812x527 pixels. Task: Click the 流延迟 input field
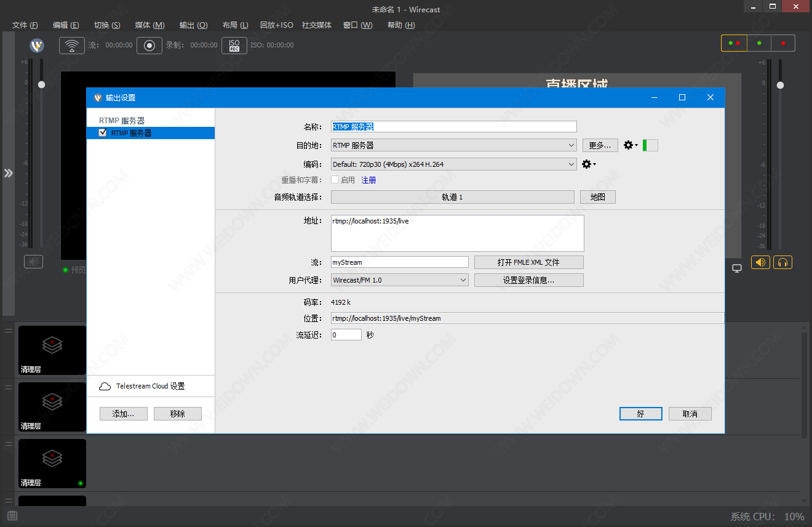tap(346, 335)
